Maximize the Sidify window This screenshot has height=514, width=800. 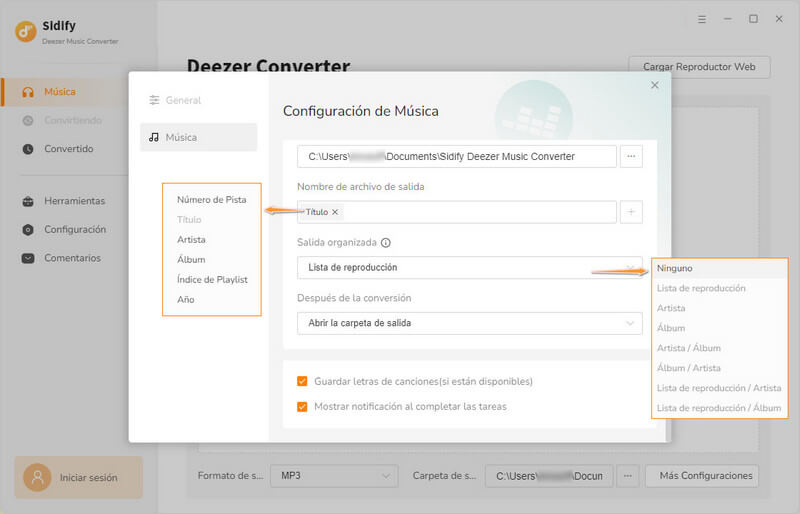pos(753,19)
